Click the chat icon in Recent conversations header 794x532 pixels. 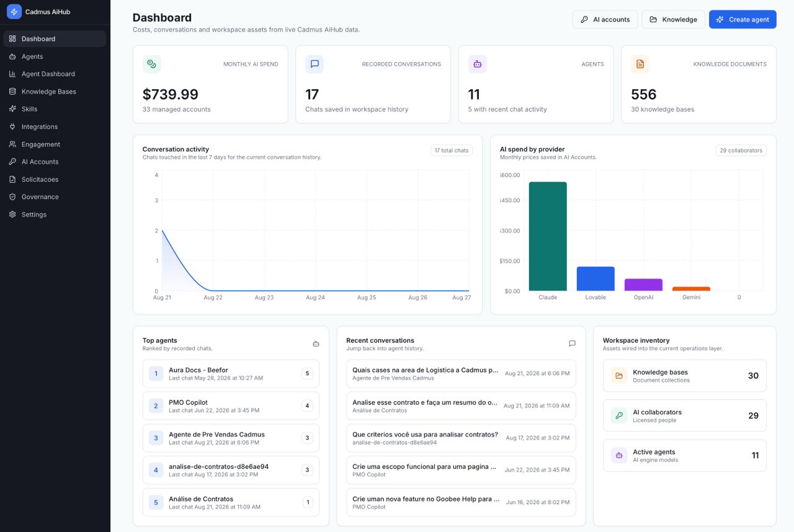click(x=572, y=344)
